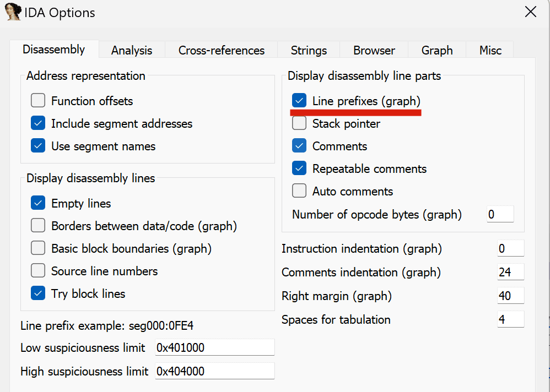Open the Misc tab
This screenshot has width=550, height=392.
[490, 50]
